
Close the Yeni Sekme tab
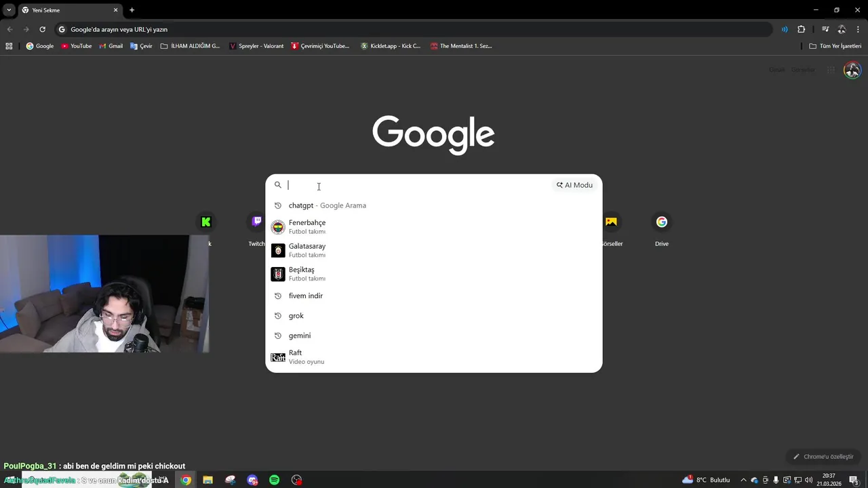point(115,10)
